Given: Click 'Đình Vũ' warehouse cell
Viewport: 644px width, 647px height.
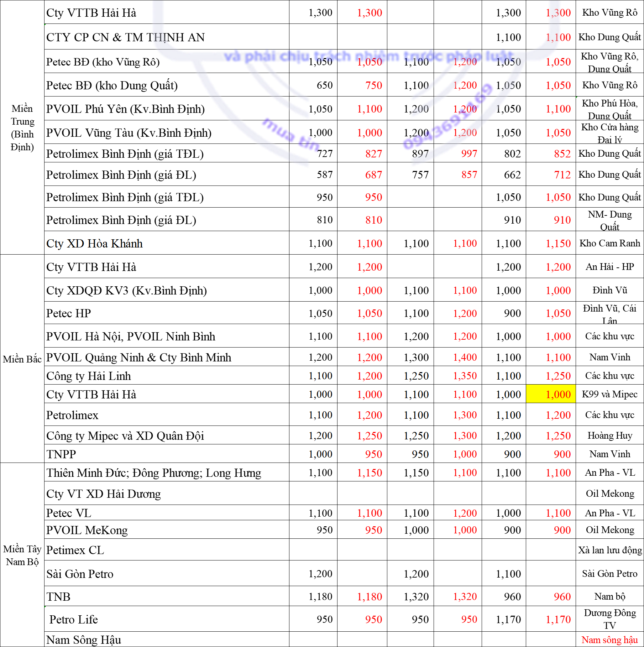Looking at the screenshot, I should tap(610, 290).
